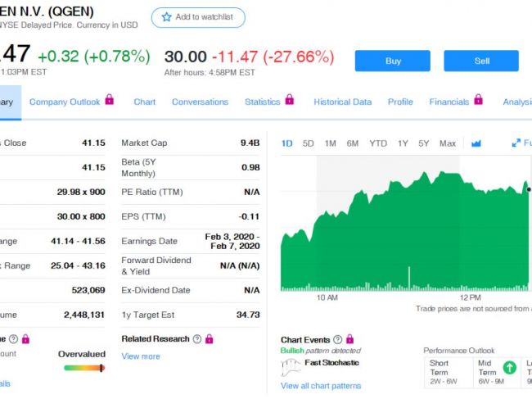Click the Earnings Date Feb 3, 2020 value

click(x=232, y=241)
